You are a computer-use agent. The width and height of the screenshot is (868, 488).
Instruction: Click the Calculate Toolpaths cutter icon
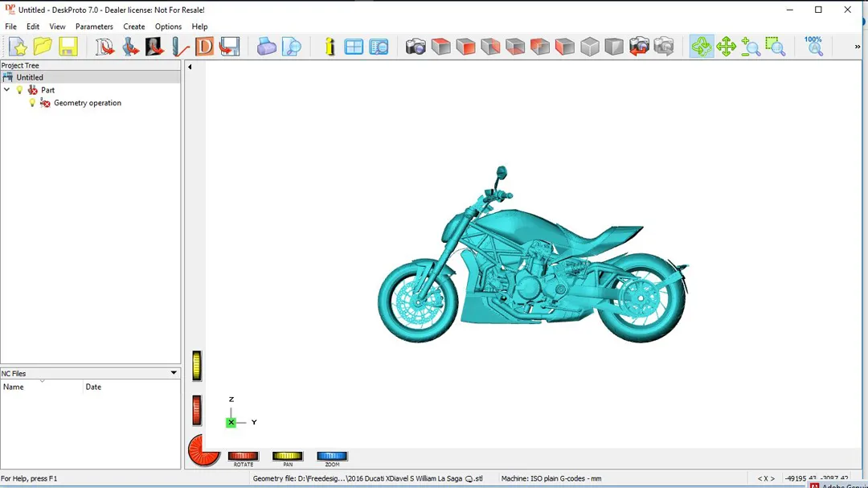(180, 47)
